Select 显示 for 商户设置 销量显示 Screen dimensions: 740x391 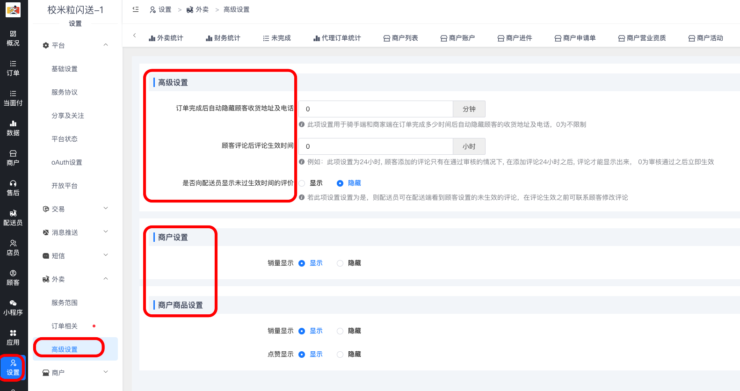coord(302,263)
